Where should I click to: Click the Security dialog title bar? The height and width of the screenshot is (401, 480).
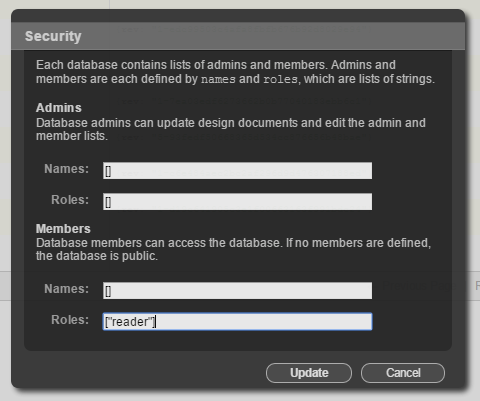click(238, 36)
